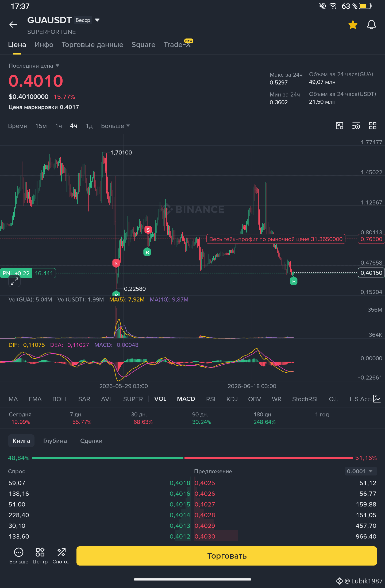Screen dimensions: 385x588
Task: Enable the O.I. indicator
Action: pos(334,399)
